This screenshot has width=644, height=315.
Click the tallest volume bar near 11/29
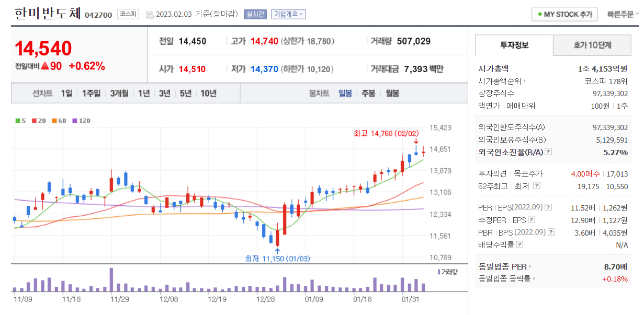(x=111, y=279)
